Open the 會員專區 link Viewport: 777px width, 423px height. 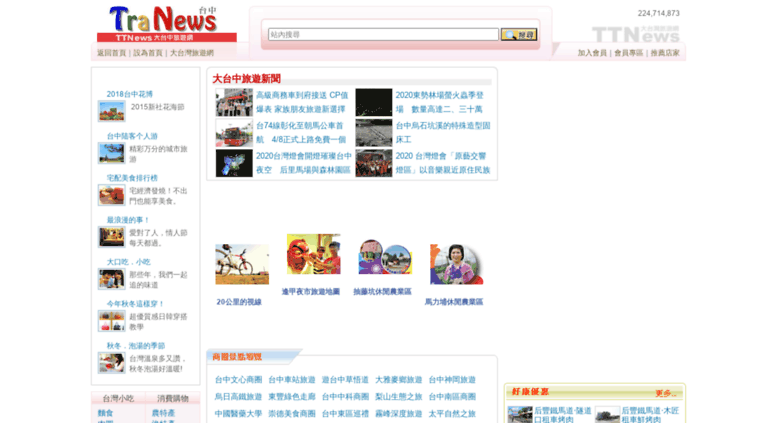(629, 53)
